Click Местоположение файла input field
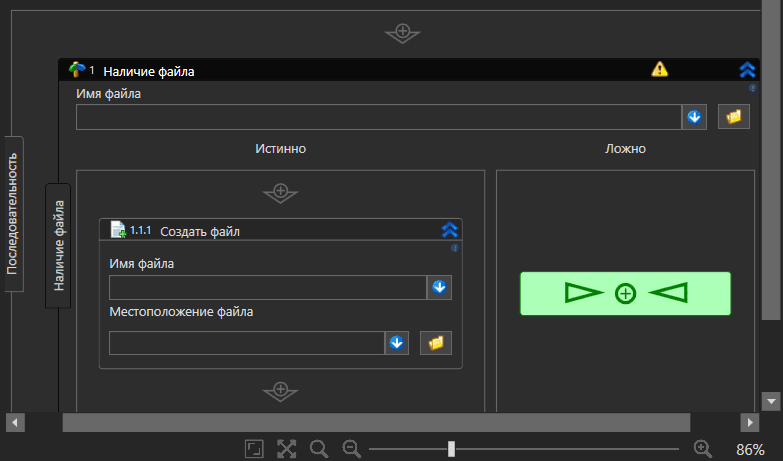The image size is (783, 461). [247, 343]
